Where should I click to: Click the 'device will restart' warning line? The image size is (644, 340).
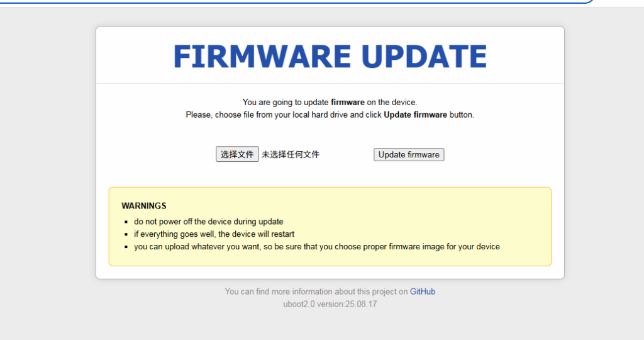pos(214,234)
